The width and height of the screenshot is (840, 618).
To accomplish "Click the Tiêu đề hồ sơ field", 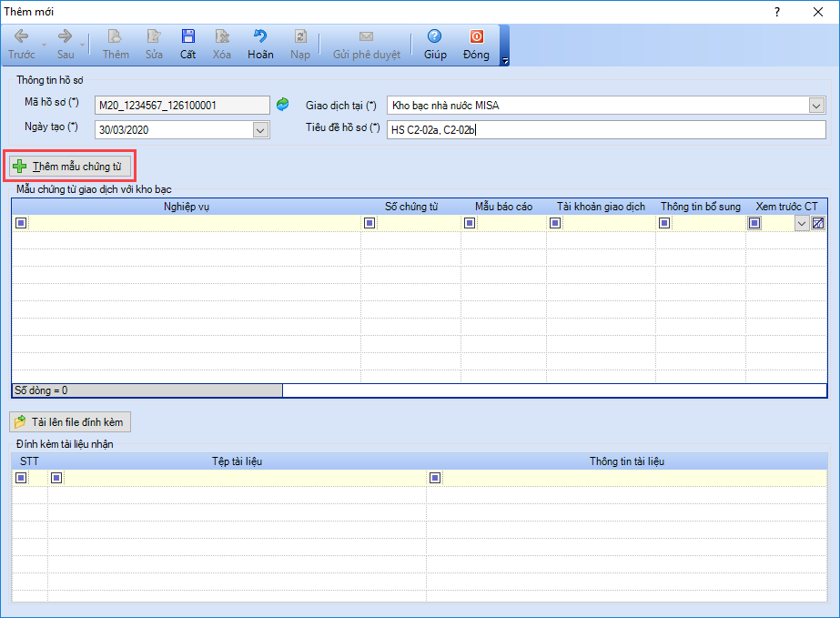I will (606, 130).
